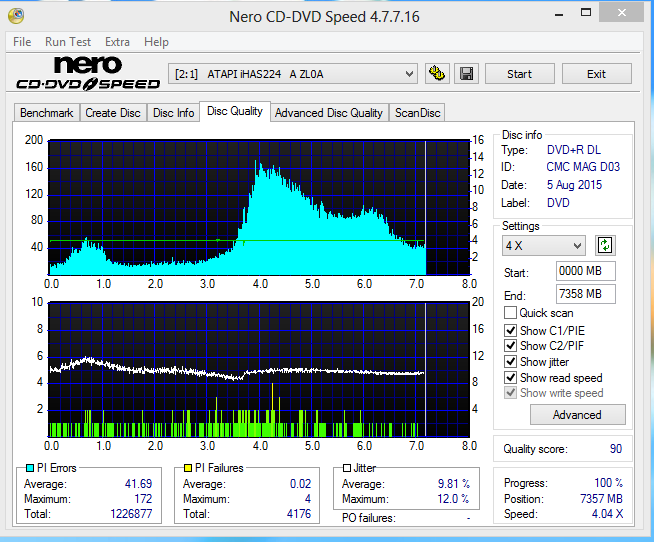The height and width of the screenshot is (542, 654).
Task: Click the position value 7357 MB
Action: pos(601,499)
